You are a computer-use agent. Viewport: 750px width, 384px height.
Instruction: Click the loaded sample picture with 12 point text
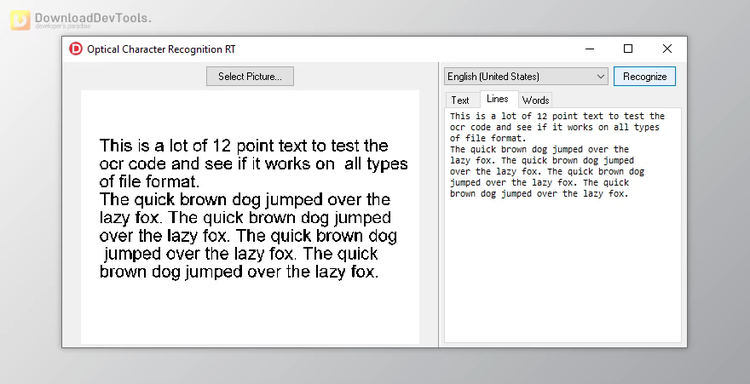coord(250,217)
